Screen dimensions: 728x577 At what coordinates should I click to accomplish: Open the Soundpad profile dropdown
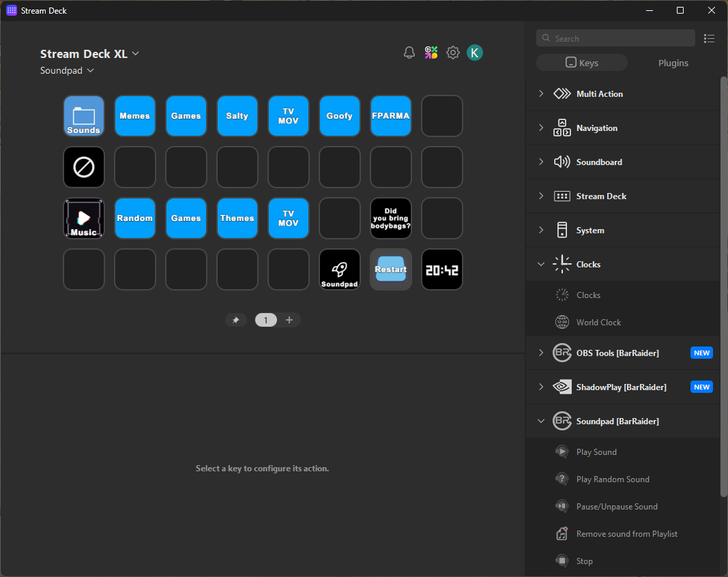pyautogui.click(x=67, y=70)
